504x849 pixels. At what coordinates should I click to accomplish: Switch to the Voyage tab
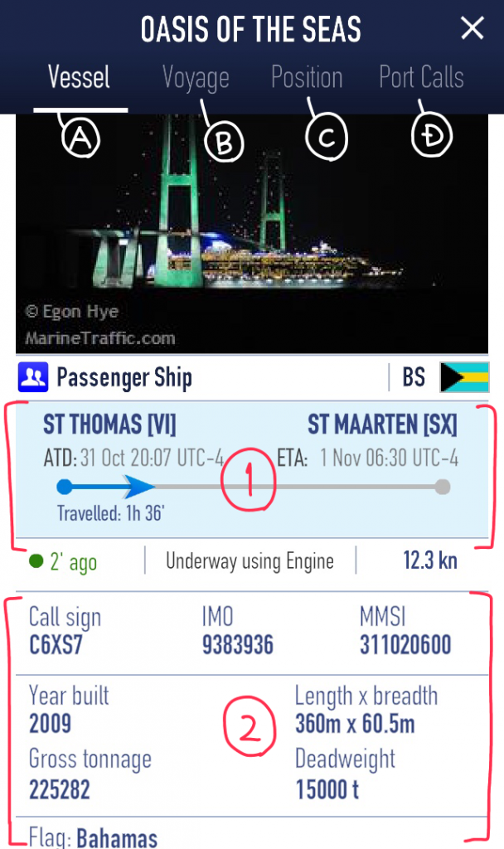[196, 78]
